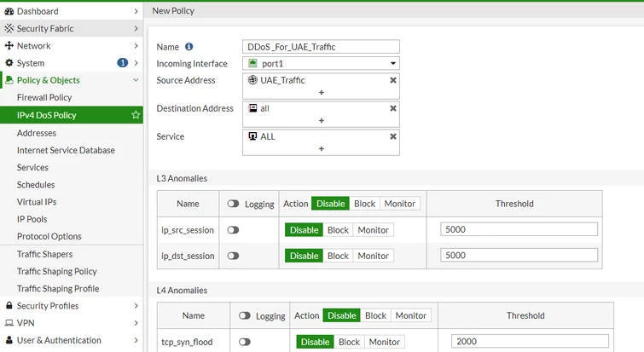
Task: Expand the User & Authentication chevron
Action: [x=136, y=340]
